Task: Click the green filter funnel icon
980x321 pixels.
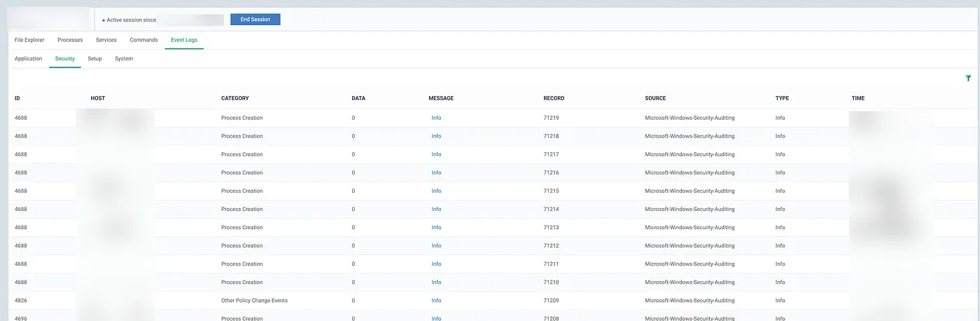Action: (x=968, y=78)
